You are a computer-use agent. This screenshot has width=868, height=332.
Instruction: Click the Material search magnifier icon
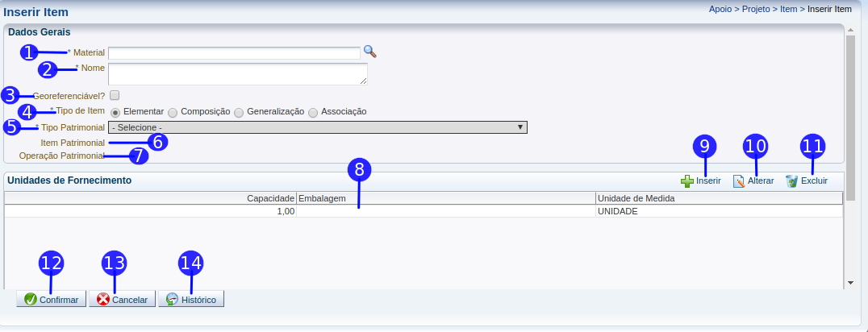point(369,52)
